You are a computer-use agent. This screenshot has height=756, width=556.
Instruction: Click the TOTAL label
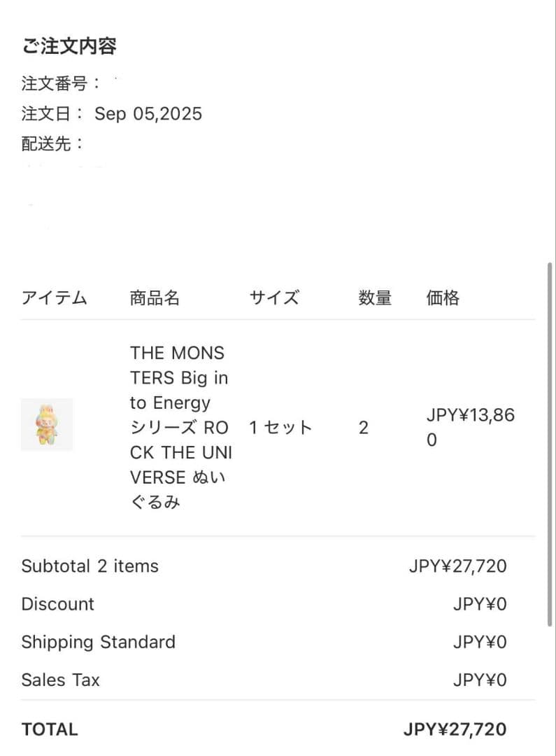tap(50, 729)
